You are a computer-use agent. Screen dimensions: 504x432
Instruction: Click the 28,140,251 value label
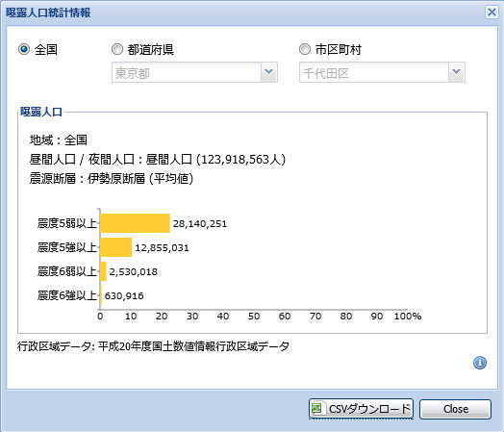click(200, 224)
